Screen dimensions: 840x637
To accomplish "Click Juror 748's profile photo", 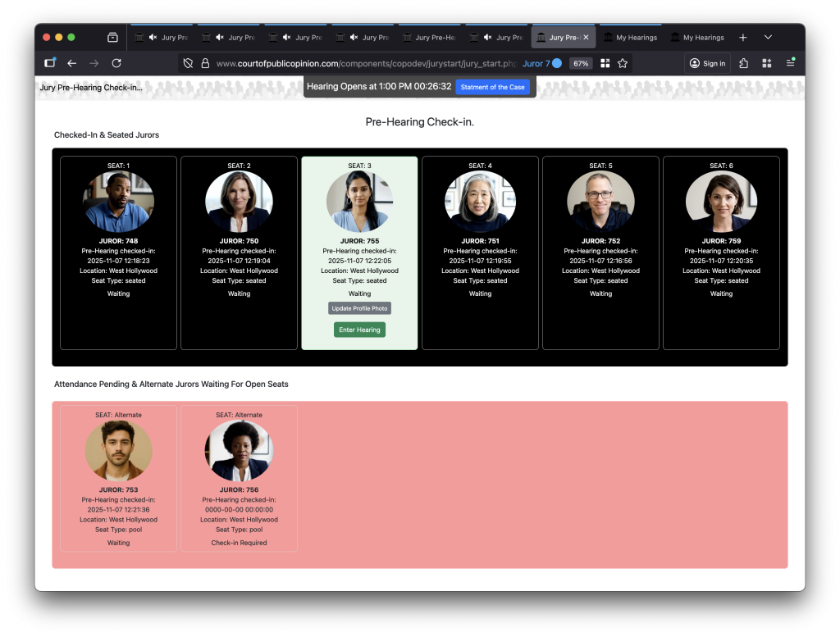I will tap(118, 201).
